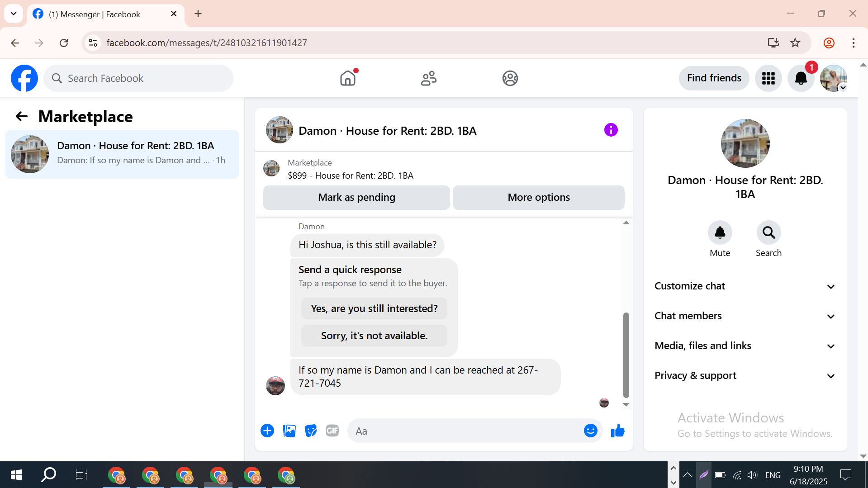This screenshot has width=868, height=488.
Task: Send a thumbs up like
Action: pyautogui.click(x=617, y=431)
